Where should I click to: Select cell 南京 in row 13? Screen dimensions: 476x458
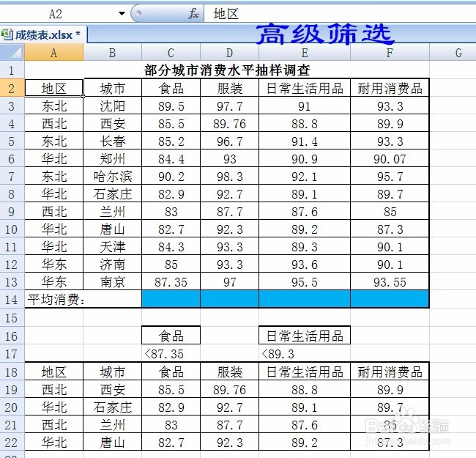click(112, 282)
